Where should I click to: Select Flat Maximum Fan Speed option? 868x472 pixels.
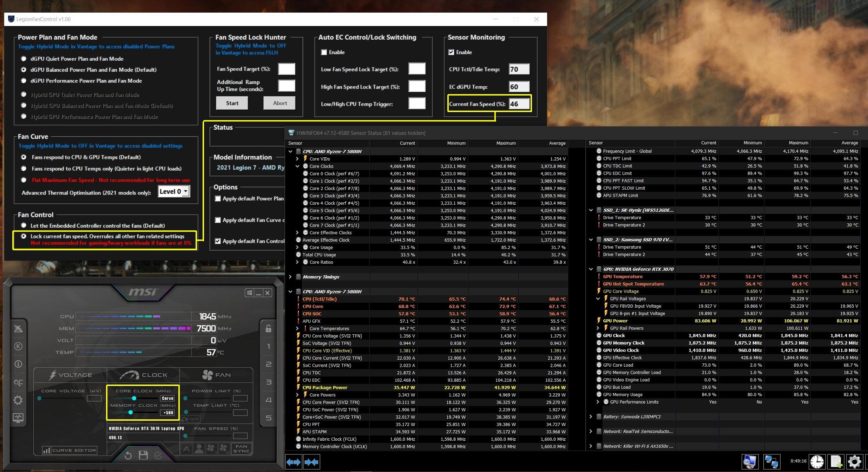(24, 180)
